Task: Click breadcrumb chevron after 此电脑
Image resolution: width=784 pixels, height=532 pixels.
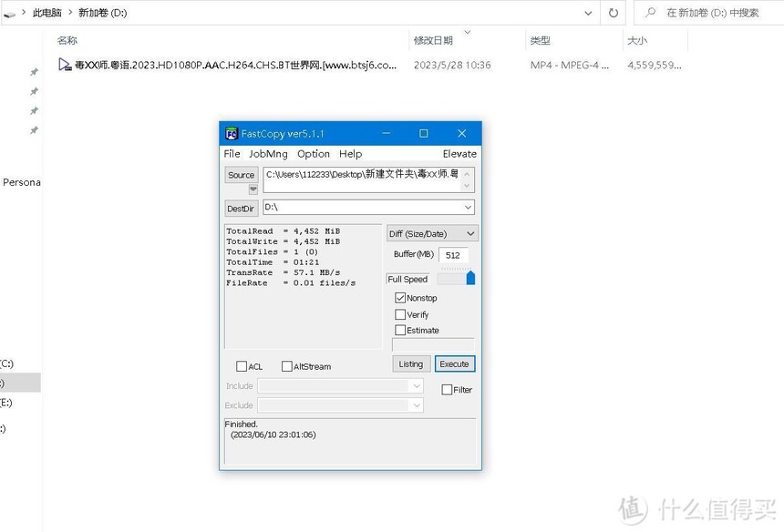Action: coord(70,12)
